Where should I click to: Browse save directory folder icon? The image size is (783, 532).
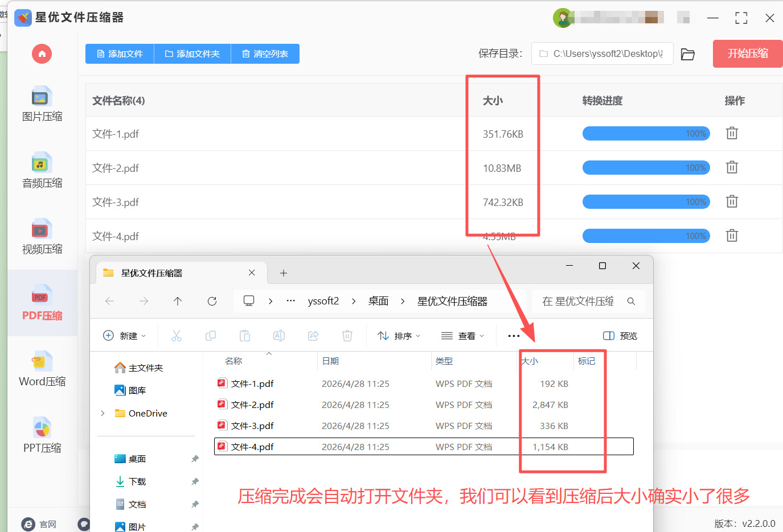click(x=688, y=54)
